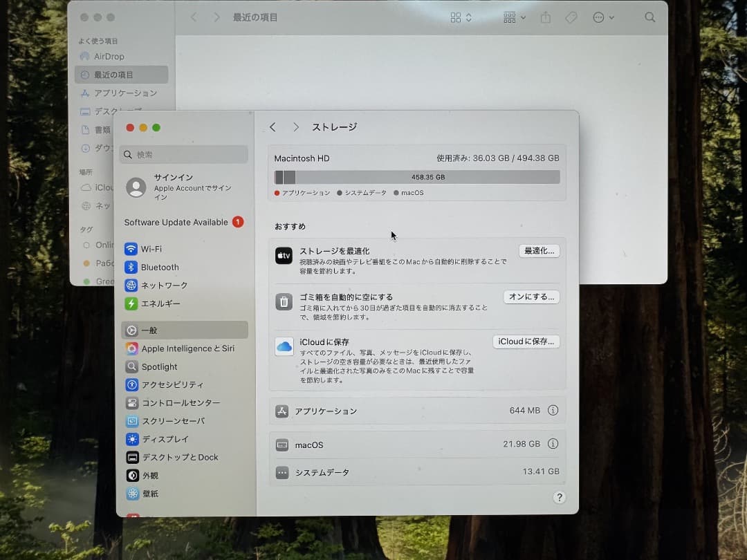Click the info icon beside システムデータ
The image size is (747, 560).
[553, 472]
